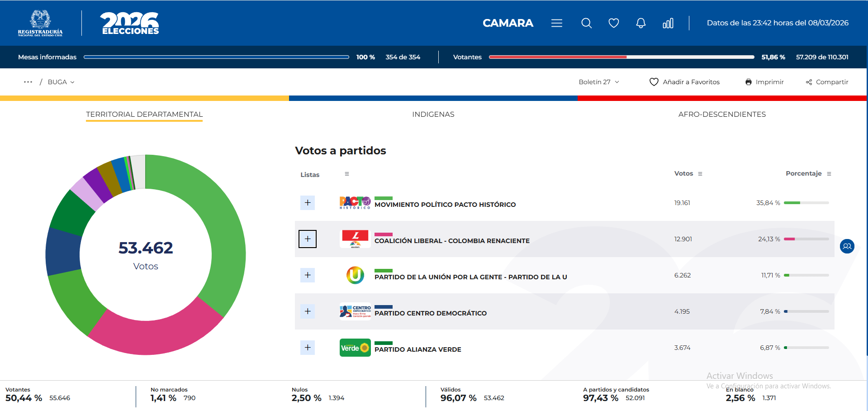The image size is (868, 411).
Task: Click Añadir a Favoritos
Action: point(684,82)
